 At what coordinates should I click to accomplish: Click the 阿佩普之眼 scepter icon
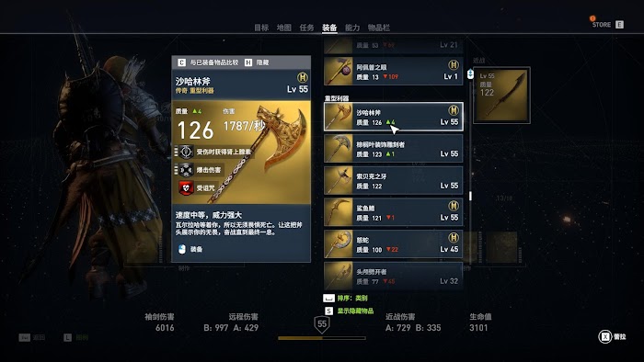click(338, 71)
